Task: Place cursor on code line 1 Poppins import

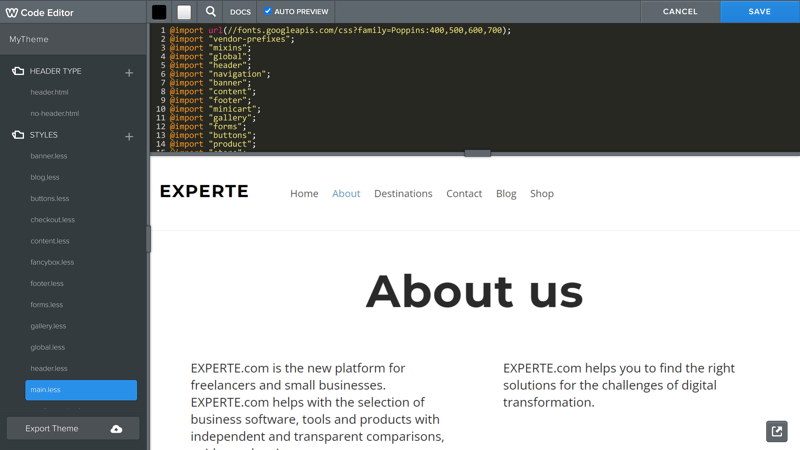Action: tap(340, 31)
